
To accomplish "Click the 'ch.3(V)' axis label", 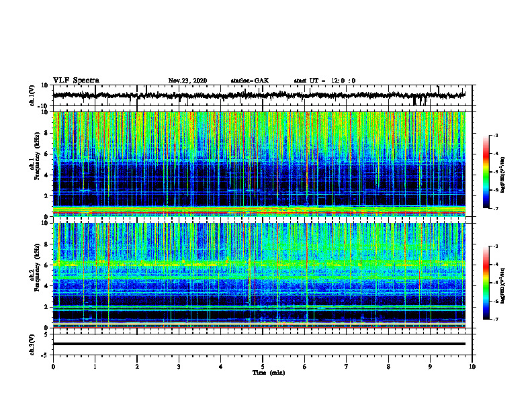I will click(32, 345).
